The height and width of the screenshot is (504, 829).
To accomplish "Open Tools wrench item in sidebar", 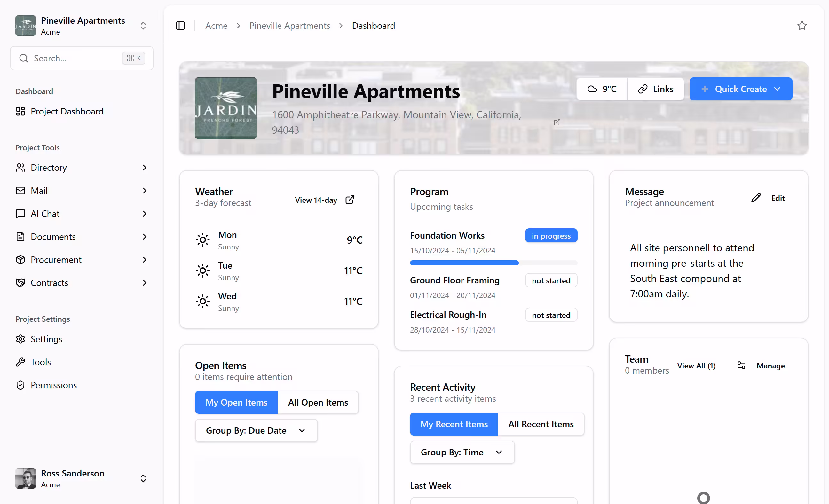I will 40,362.
